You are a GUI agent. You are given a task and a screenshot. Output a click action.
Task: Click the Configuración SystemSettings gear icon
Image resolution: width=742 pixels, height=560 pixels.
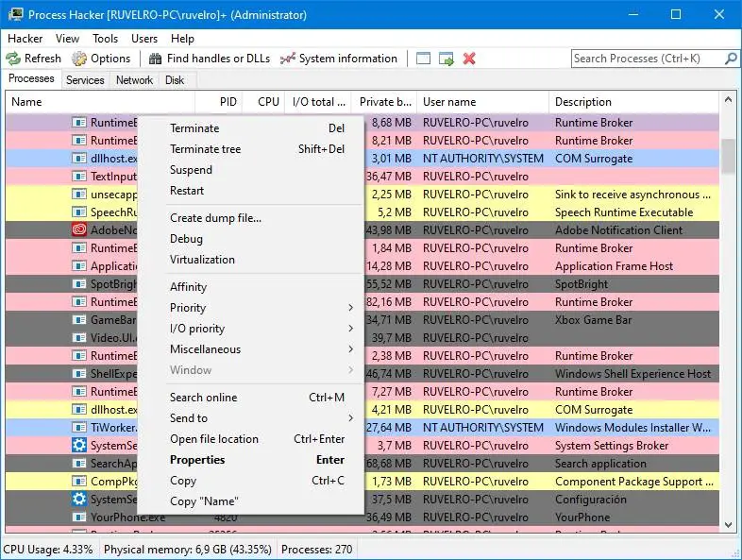coord(79,499)
